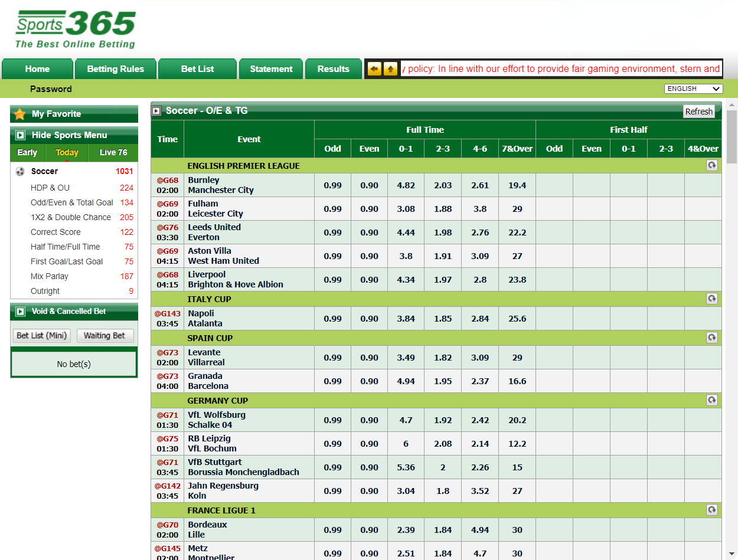The height and width of the screenshot is (560, 738).
Task: Switch to the Early tab
Action: pyautogui.click(x=27, y=153)
